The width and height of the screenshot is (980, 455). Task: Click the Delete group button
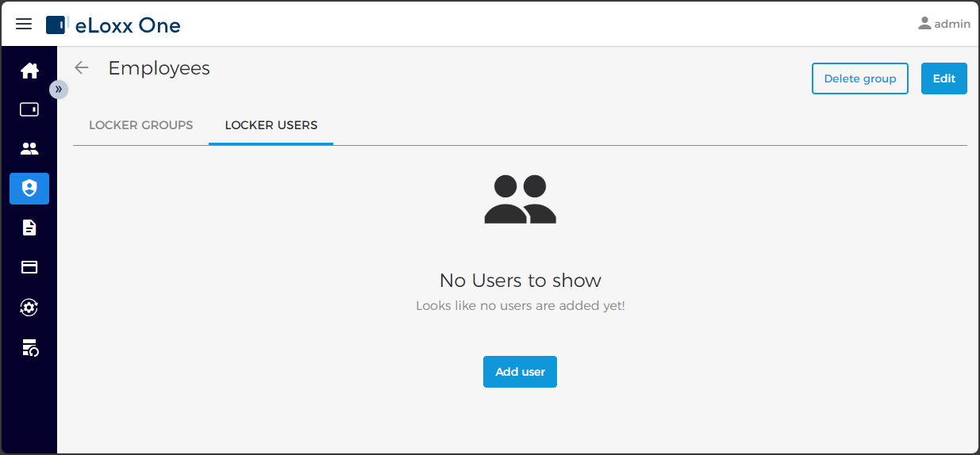coord(860,78)
